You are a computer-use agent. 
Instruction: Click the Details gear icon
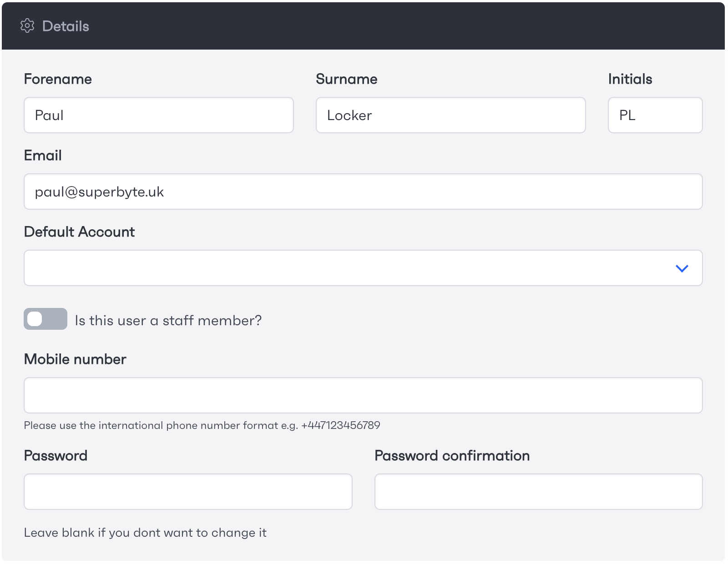coord(27,26)
